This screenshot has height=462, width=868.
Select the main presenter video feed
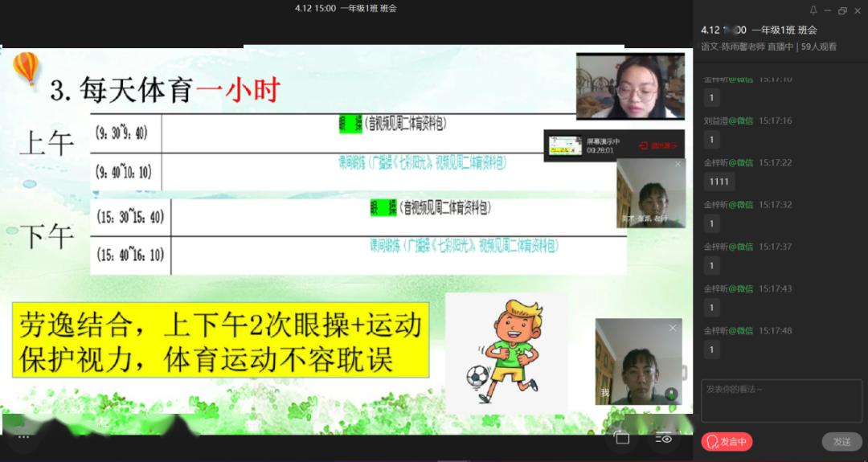click(x=630, y=87)
